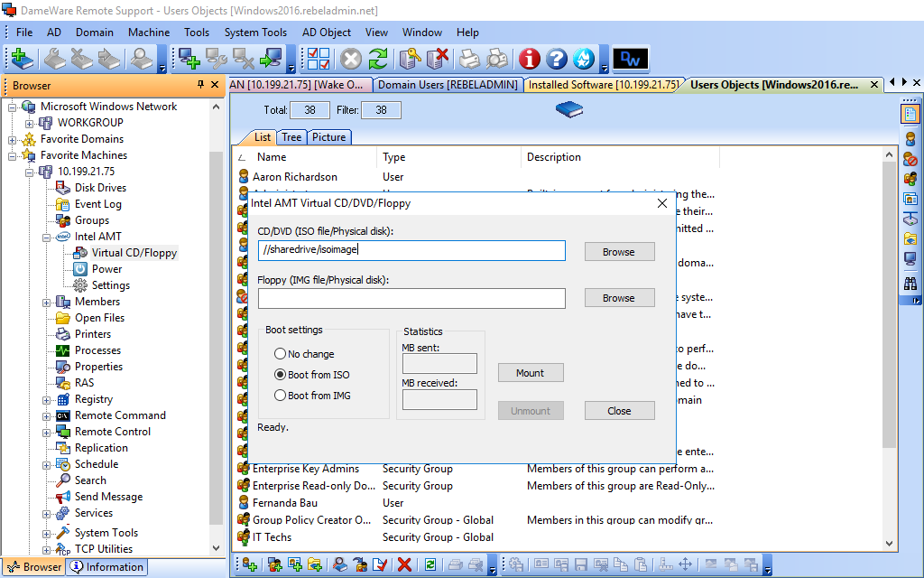Click the disabled-user icon in right sidebar
Viewport: 924px width, 578px height.
point(910,160)
